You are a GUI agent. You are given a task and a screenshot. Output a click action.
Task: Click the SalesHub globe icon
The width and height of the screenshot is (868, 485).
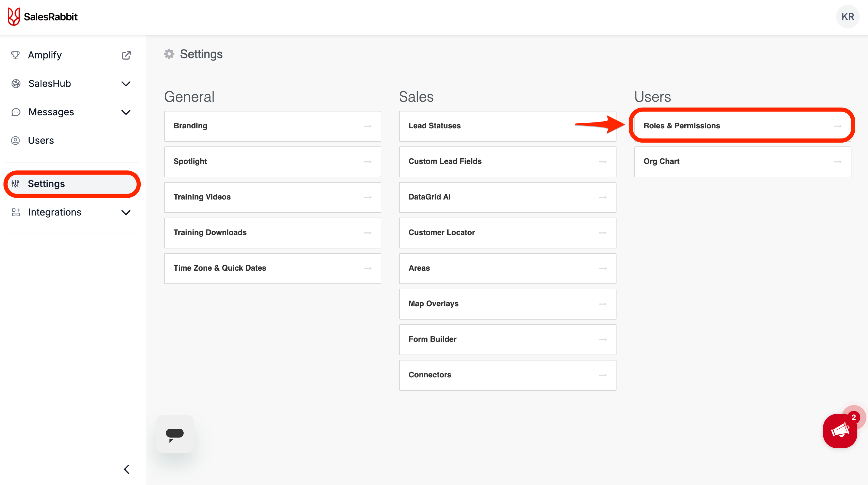click(x=16, y=84)
